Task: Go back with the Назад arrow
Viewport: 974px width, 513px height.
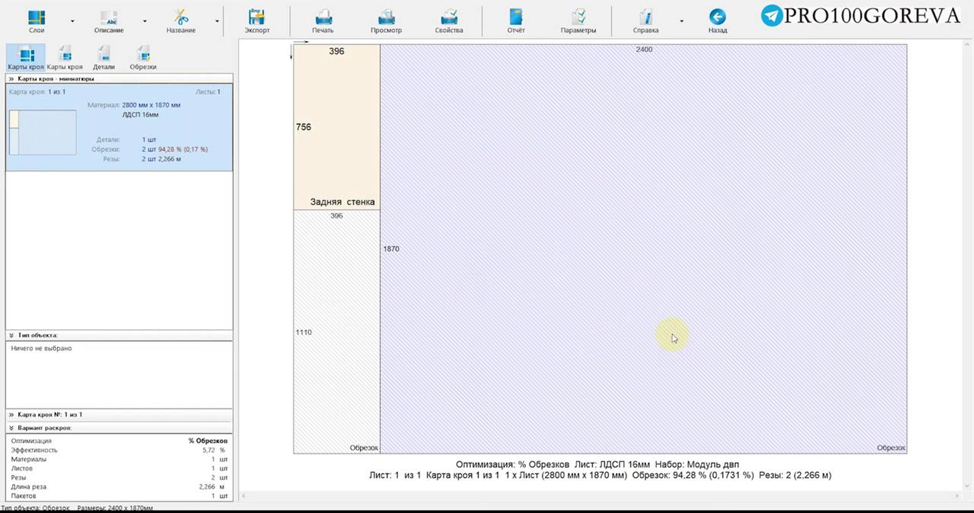Action: [x=717, y=20]
